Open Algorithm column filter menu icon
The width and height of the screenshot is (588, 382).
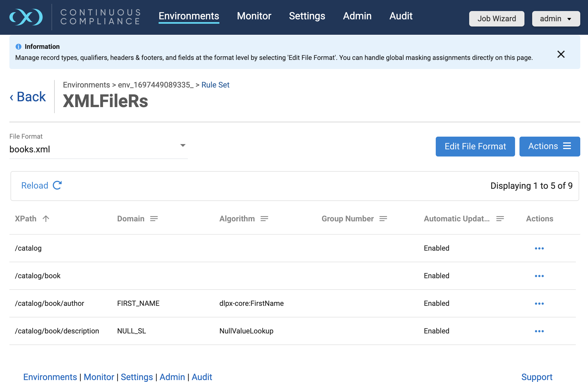[264, 219]
